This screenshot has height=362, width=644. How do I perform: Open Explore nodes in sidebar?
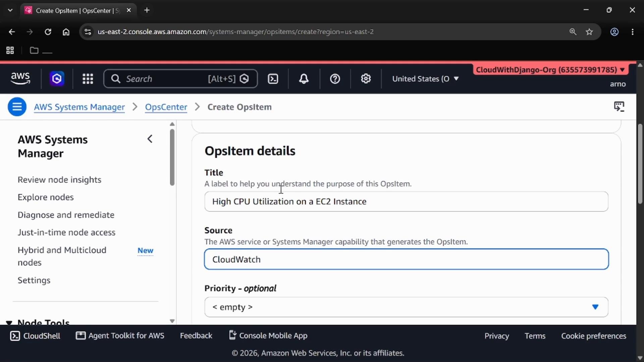click(x=46, y=197)
